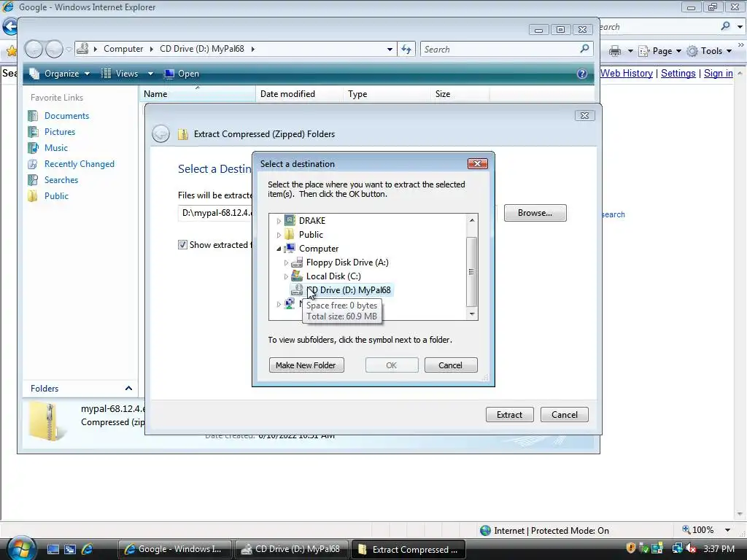The height and width of the screenshot is (560, 747).
Task: Expand the Network node below CD Drive
Action: point(279,304)
